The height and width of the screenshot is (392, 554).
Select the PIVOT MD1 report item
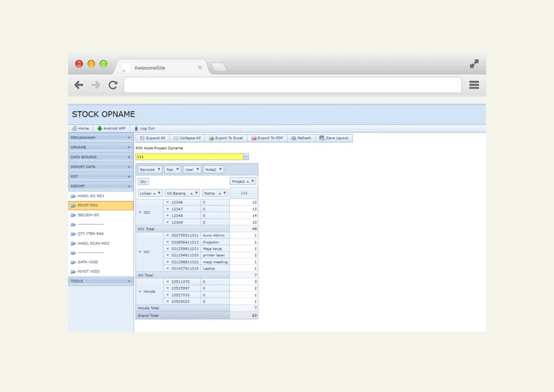(101, 205)
